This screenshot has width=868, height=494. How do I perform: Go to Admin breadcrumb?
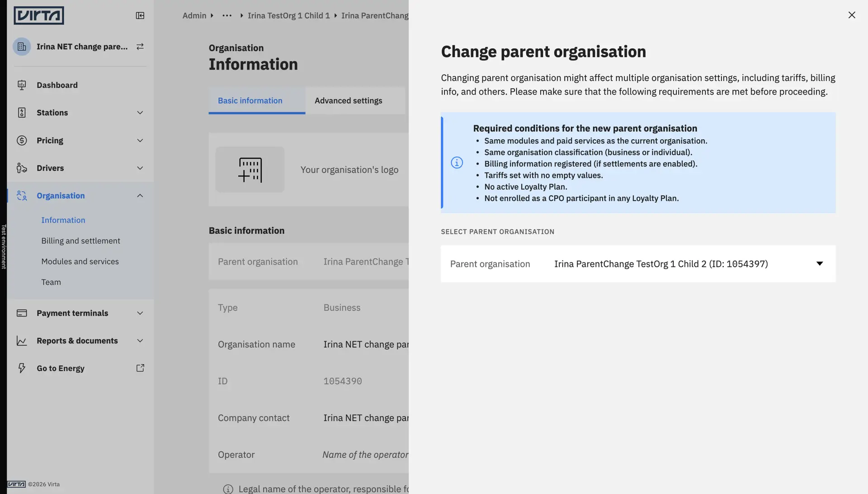point(194,15)
